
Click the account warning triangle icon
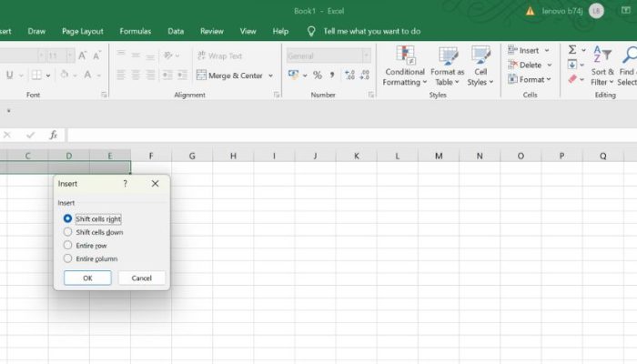(531, 11)
